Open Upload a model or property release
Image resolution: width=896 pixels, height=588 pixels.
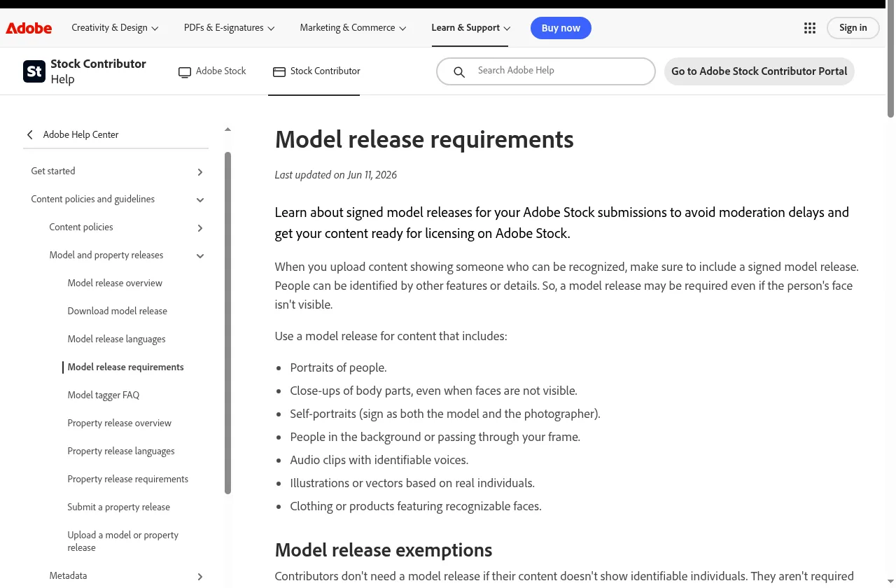coord(122,541)
